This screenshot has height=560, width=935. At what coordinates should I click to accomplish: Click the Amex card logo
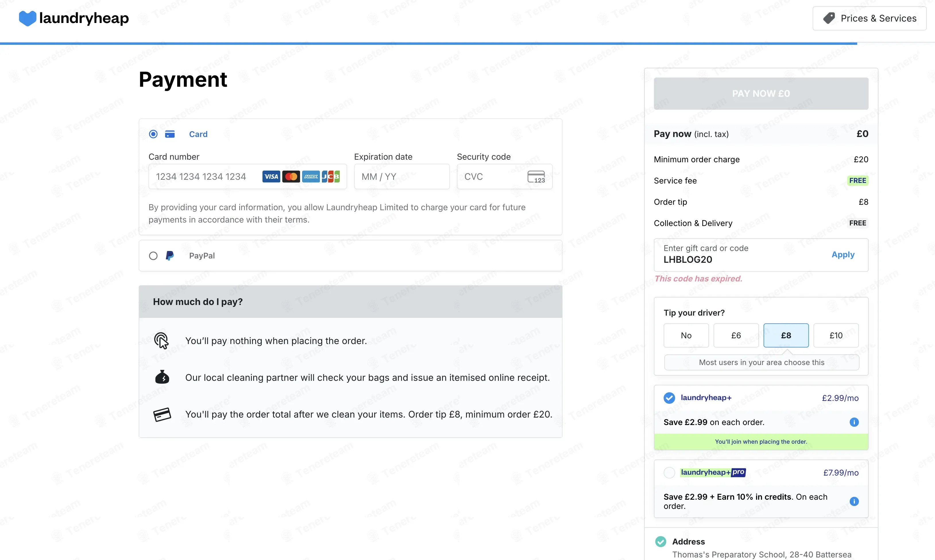point(311,177)
